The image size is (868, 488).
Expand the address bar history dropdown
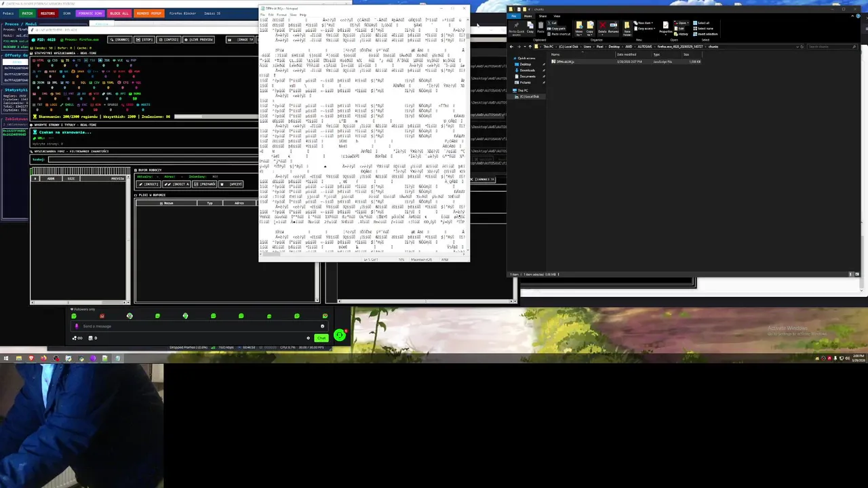[x=797, y=47]
